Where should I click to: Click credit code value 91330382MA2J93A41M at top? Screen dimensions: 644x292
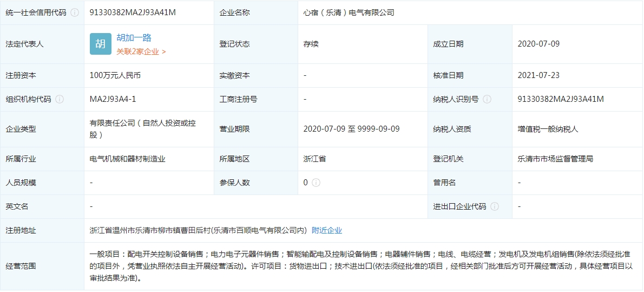pyautogui.click(x=133, y=12)
